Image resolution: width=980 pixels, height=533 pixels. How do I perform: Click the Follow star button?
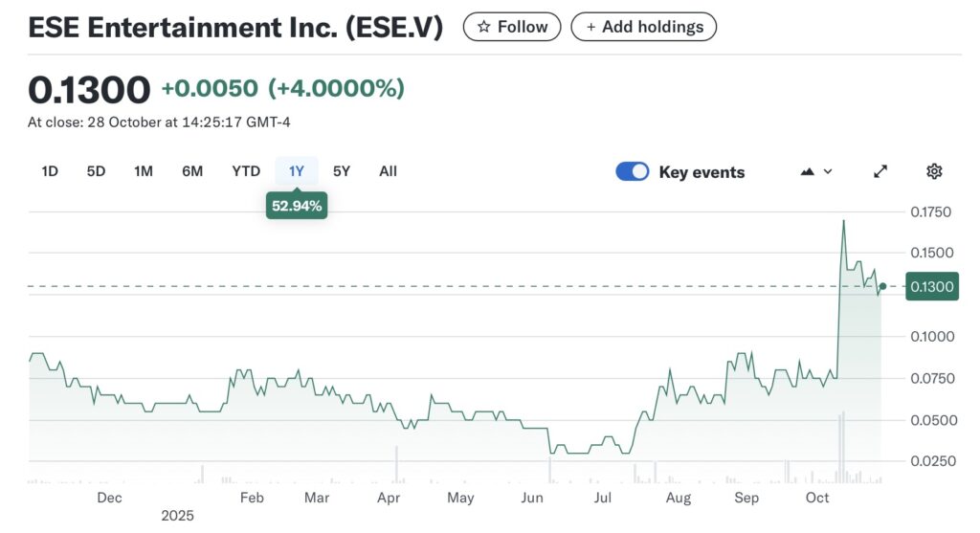[512, 27]
